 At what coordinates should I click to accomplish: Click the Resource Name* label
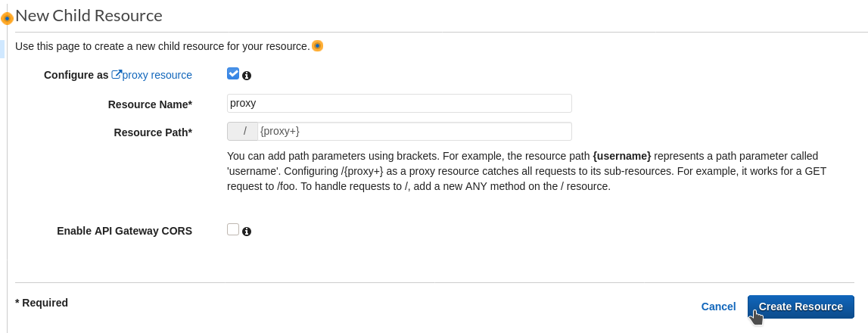click(150, 104)
